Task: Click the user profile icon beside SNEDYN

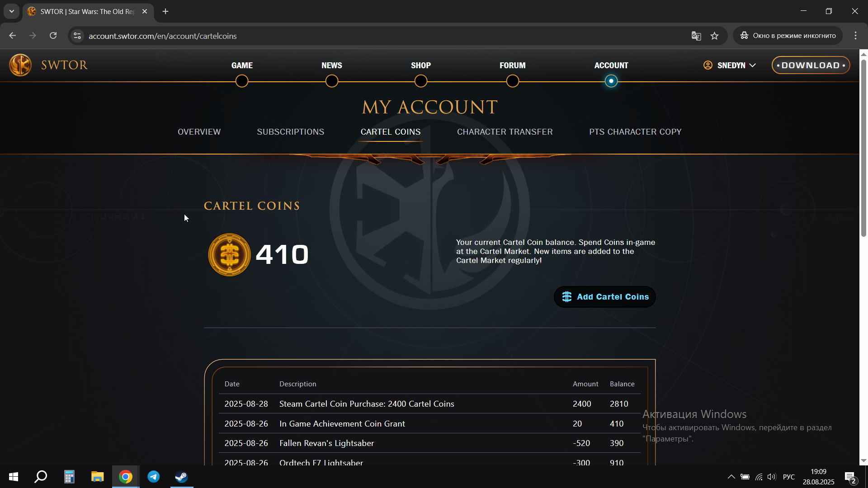Action: 708,66
